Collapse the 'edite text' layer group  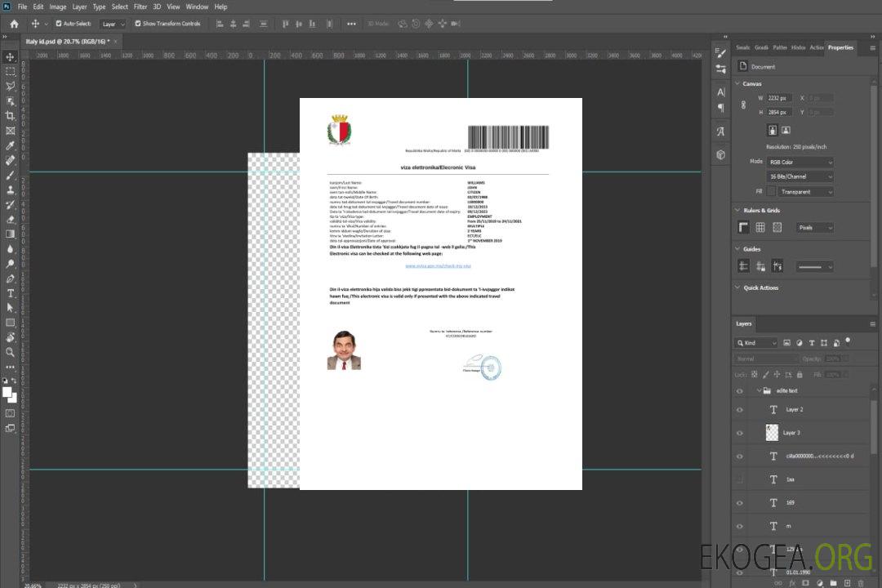point(759,390)
